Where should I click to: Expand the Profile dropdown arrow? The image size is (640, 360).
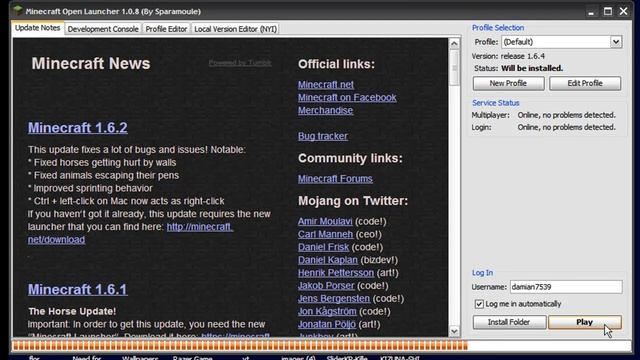click(x=616, y=42)
